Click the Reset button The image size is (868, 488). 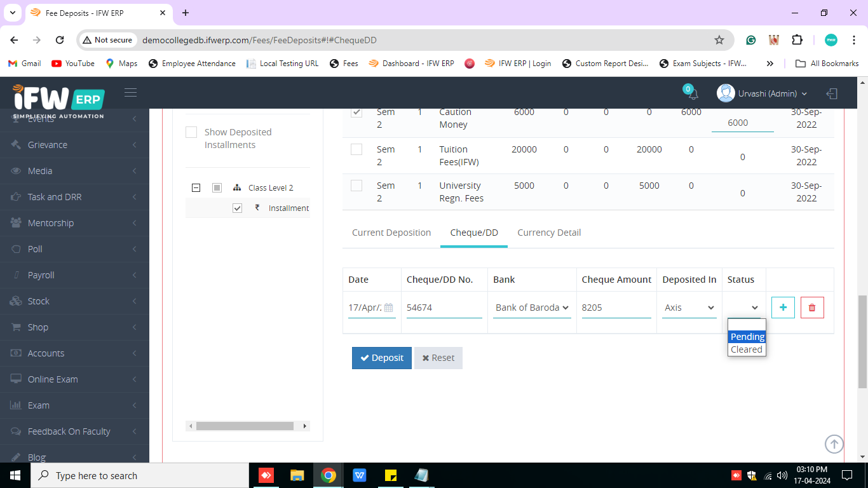(438, 358)
